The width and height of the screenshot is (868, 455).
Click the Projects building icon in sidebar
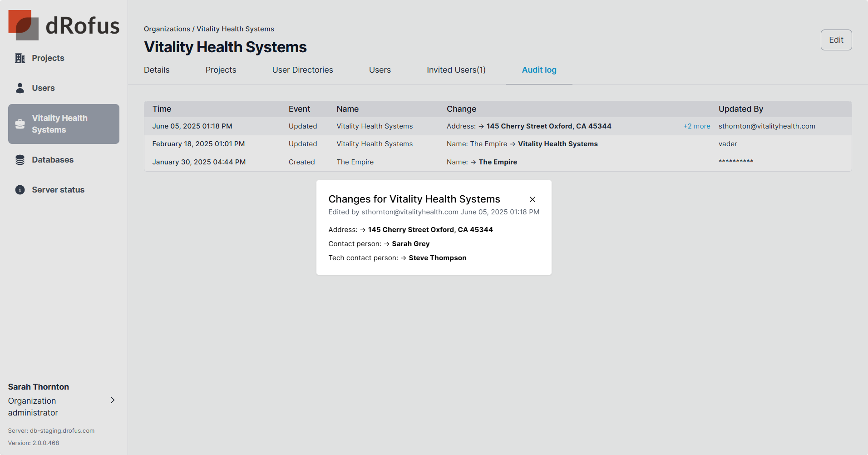20,58
